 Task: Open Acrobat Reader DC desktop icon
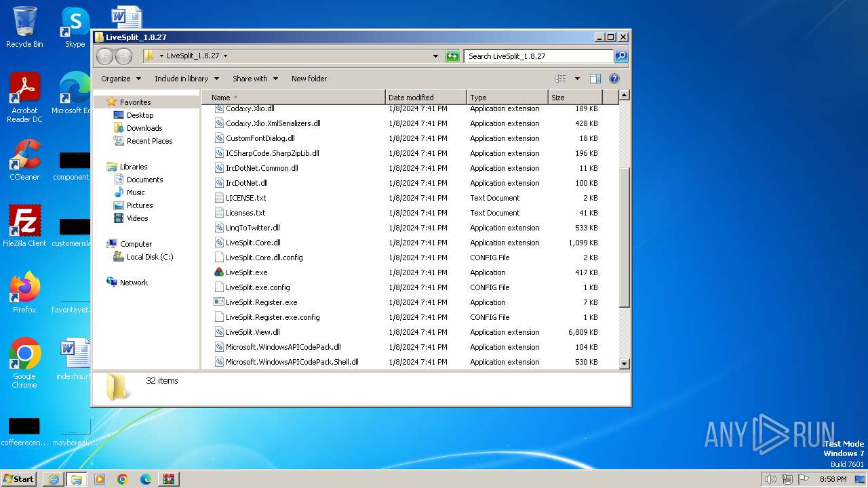tap(24, 98)
